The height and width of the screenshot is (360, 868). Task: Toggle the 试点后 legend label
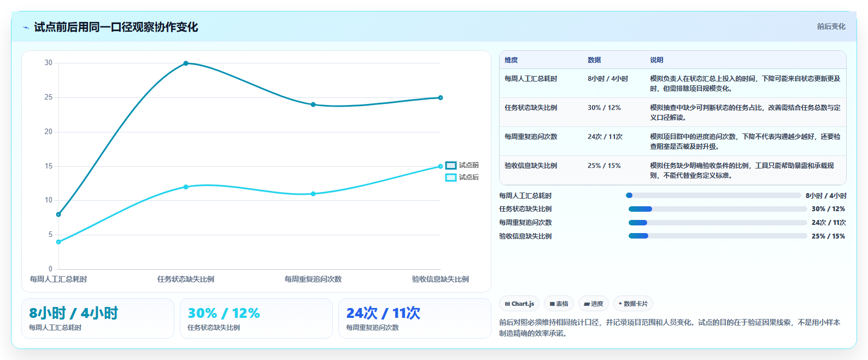pos(469,177)
